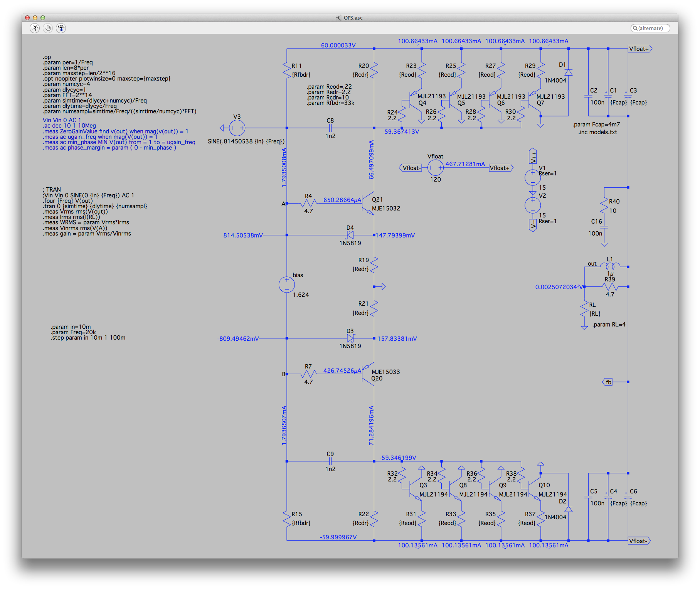Click the 650.28664µA base current label
This screenshot has width=700, height=589.
tap(342, 200)
